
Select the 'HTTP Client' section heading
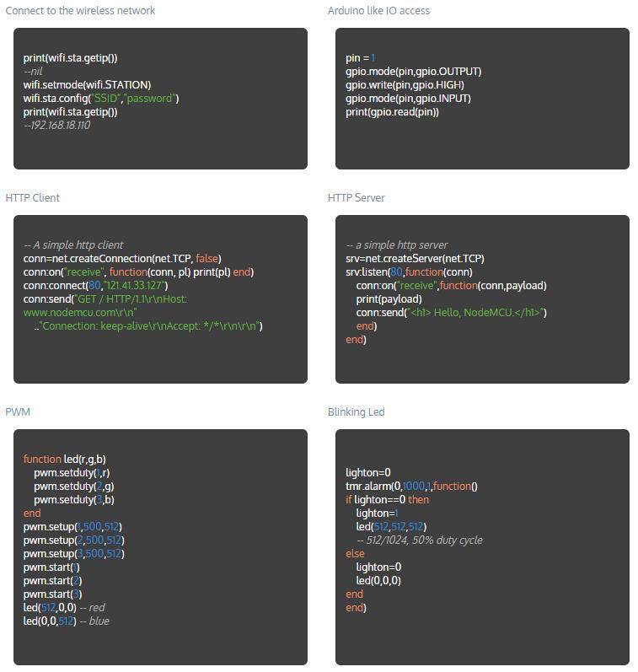(32, 198)
